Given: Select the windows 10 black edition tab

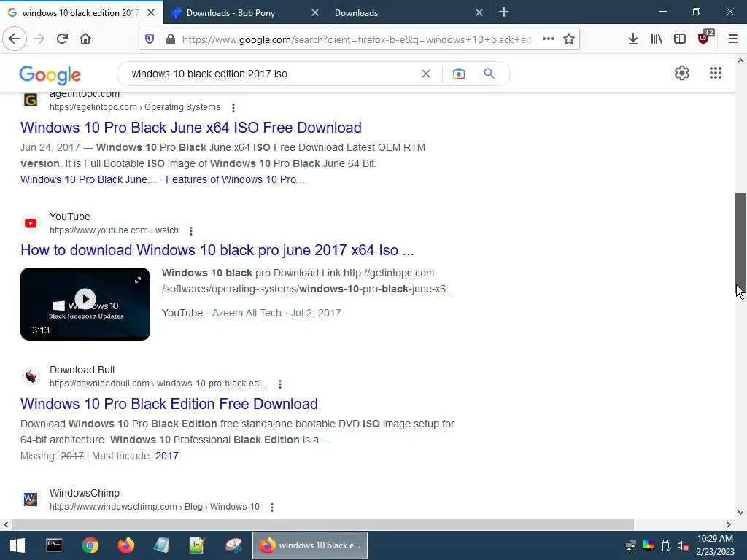Looking at the screenshot, I should click(x=81, y=13).
